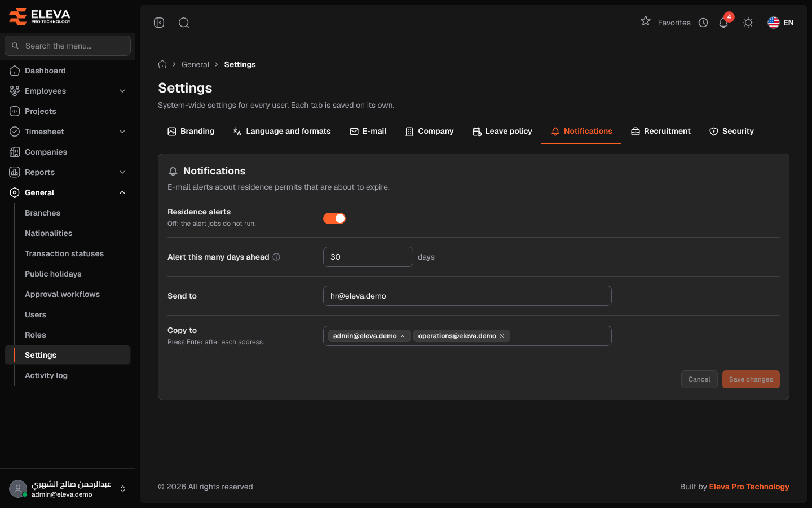Click the General breadcrumb link
812x508 pixels.
coord(195,64)
